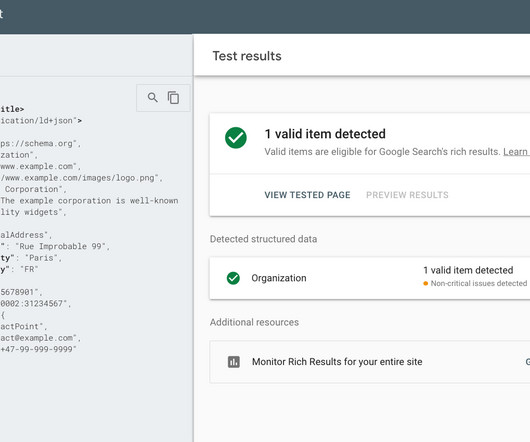Click the bar chart icon beside Monitor Rich Results
The width and height of the screenshot is (530, 442).
click(234, 362)
